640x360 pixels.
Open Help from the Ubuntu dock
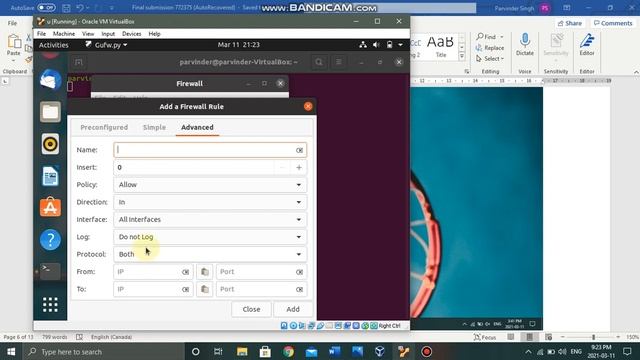[50, 240]
